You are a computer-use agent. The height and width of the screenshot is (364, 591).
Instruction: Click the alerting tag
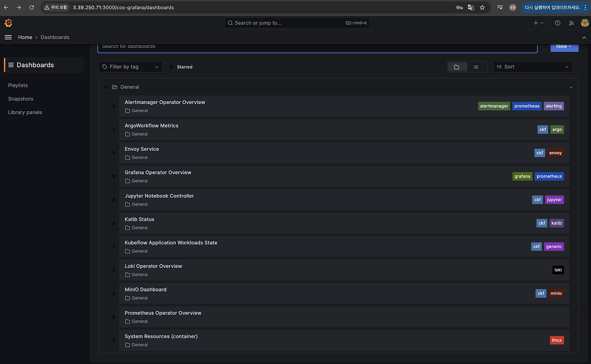[554, 106]
